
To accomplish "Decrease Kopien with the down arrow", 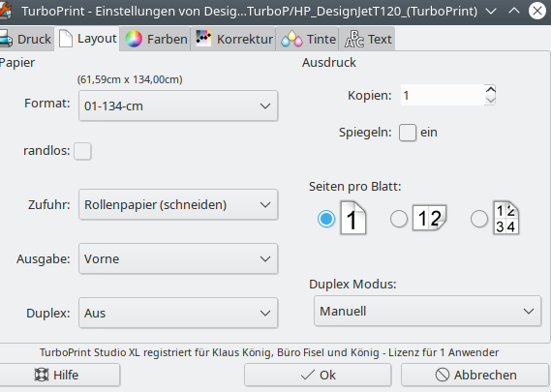I will click(491, 101).
